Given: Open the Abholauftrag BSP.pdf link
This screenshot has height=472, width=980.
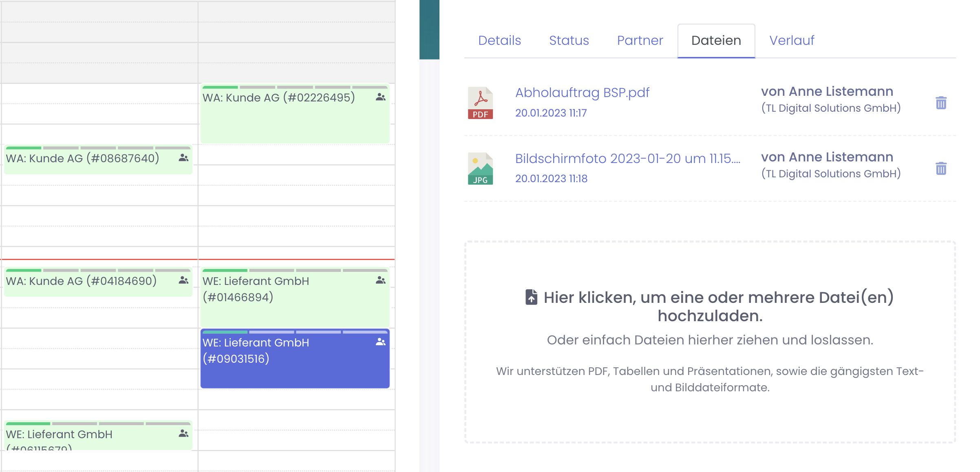Looking at the screenshot, I should point(582,93).
